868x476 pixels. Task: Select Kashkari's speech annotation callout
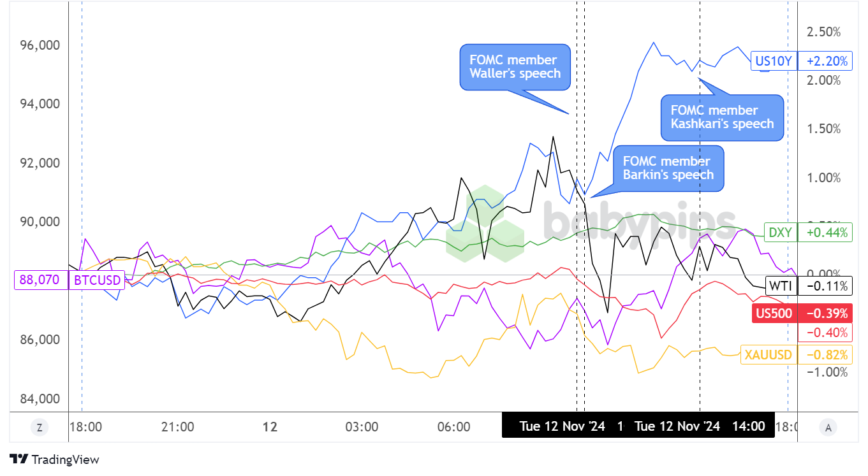tap(722, 117)
